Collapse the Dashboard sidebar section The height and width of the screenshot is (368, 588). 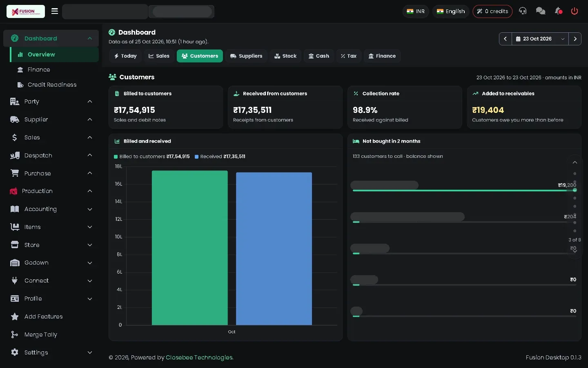[x=90, y=38]
